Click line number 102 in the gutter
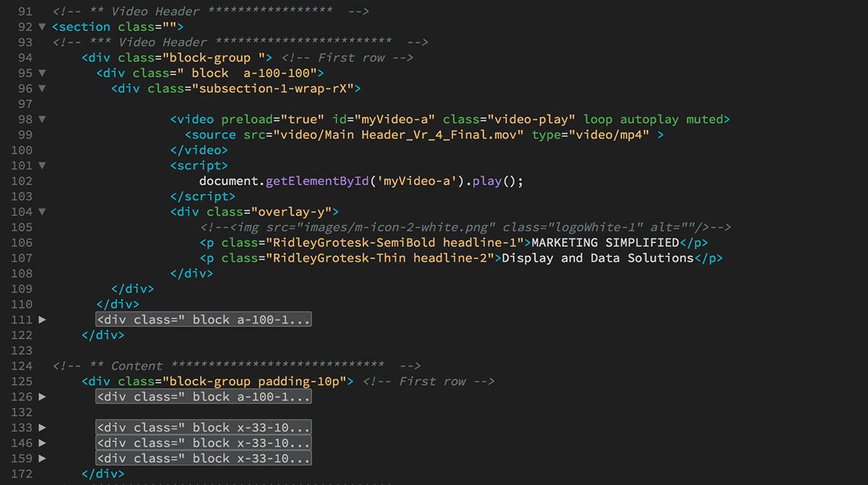This screenshot has height=485, width=868. coord(21,181)
